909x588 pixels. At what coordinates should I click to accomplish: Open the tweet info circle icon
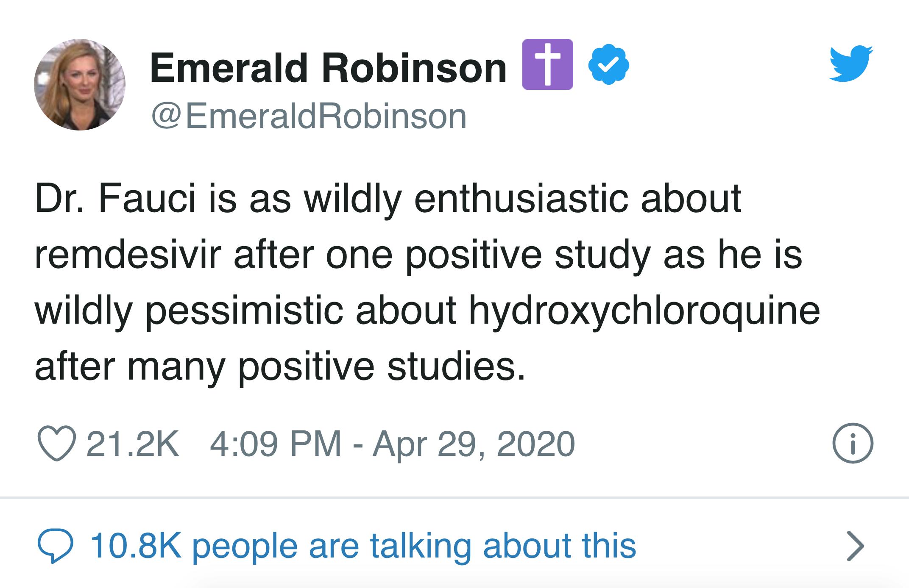(x=853, y=443)
